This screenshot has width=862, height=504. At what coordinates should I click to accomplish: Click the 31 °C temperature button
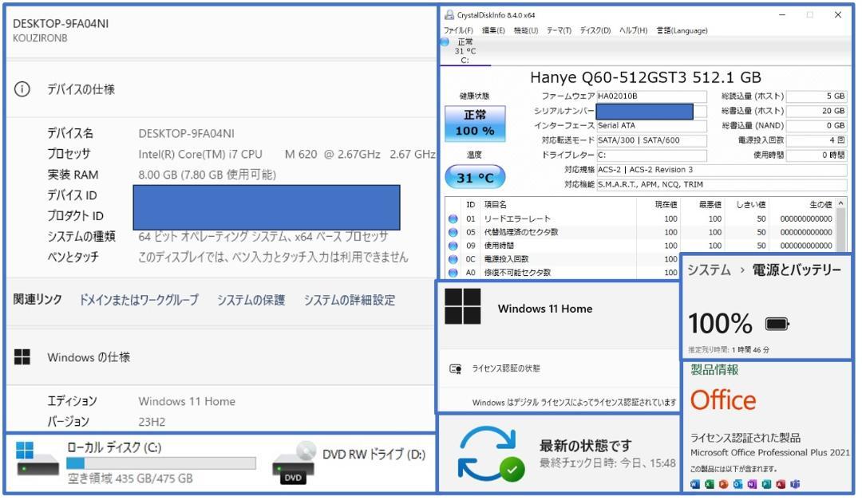[x=474, y=178]
